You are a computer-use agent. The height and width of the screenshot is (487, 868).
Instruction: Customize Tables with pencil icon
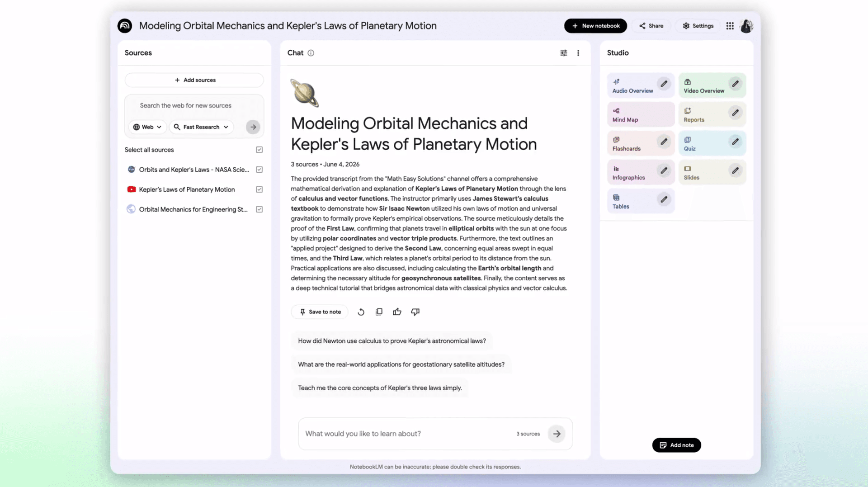pos(664,199)
